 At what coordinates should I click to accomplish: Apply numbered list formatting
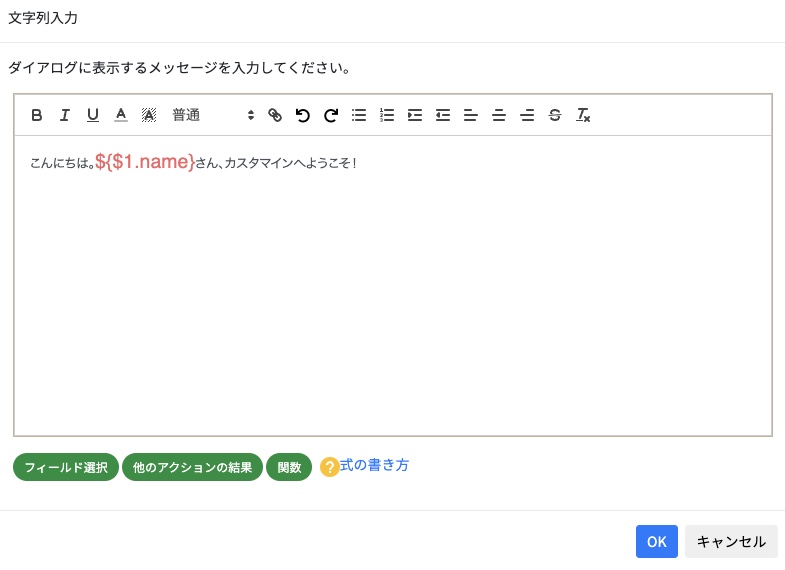coord(387,115)
